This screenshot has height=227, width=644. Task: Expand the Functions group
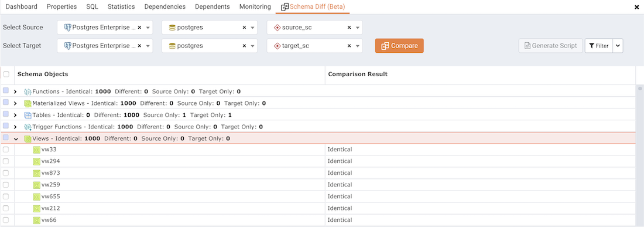pos(16,92)
